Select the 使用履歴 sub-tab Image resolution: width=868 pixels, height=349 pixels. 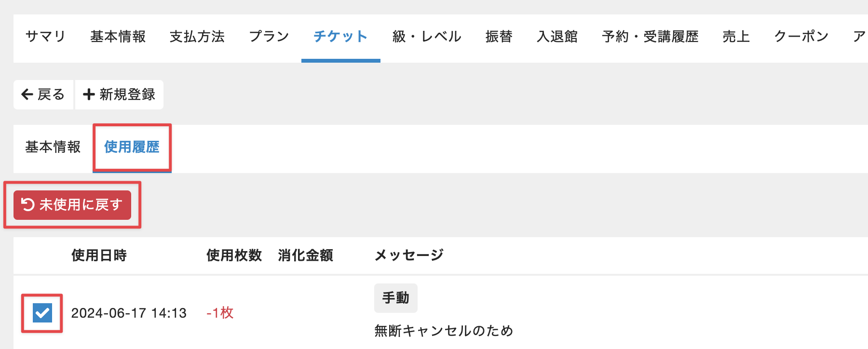tap(132, 147)
